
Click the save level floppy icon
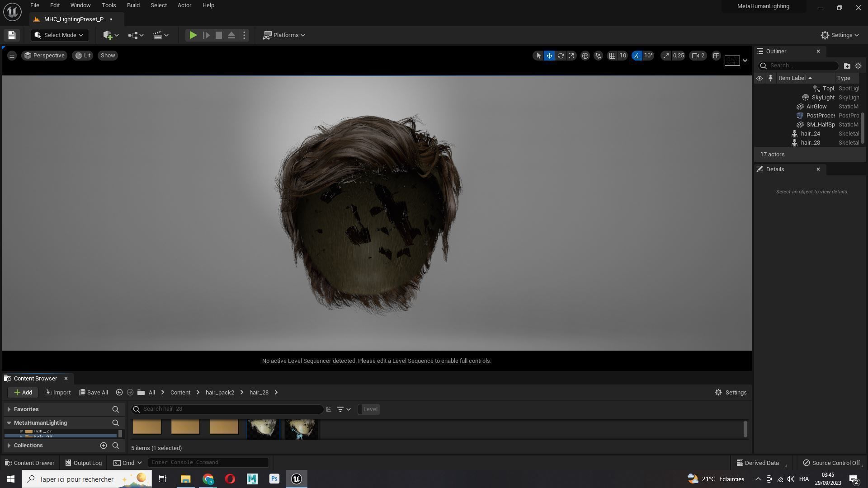pyautogui.click(x=12, y=35)
